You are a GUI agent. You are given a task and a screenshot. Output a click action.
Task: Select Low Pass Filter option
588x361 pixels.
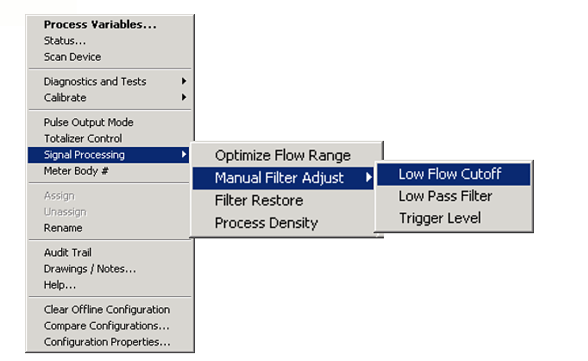coord(445,196)
